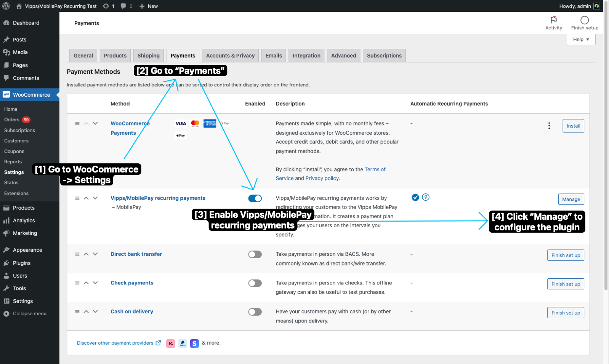Open Plugins in the admin sidebar
Viewport: 609px width, 364px height.
(x=22, y=263)
